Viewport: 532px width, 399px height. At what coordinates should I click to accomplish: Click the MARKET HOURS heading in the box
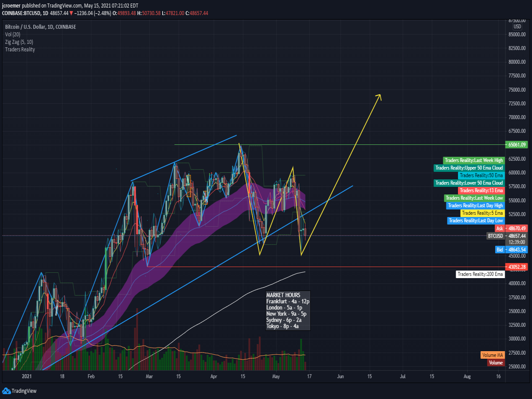tap(283, 295)
